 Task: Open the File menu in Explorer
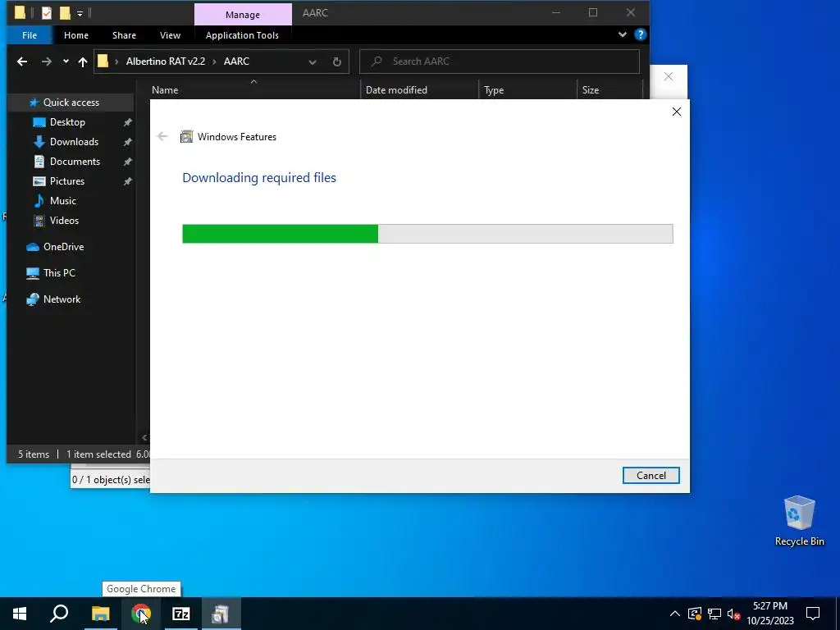tap(30, 35)
